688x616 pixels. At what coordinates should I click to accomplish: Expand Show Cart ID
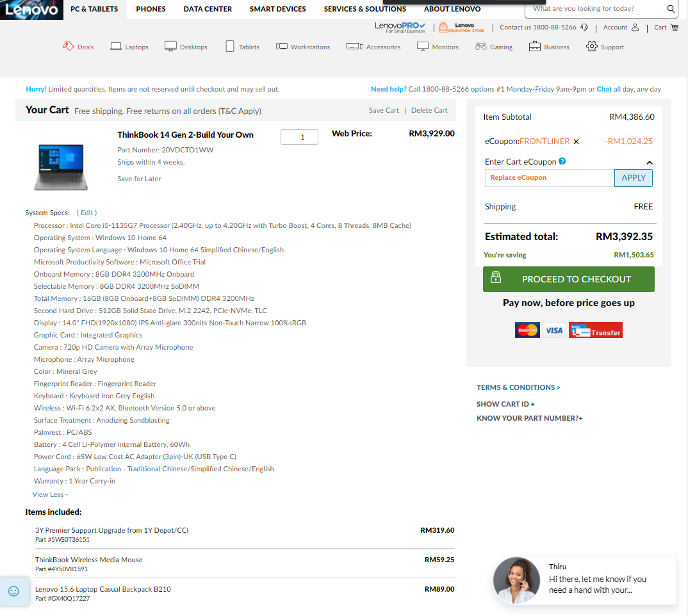(x=505, y=404)
